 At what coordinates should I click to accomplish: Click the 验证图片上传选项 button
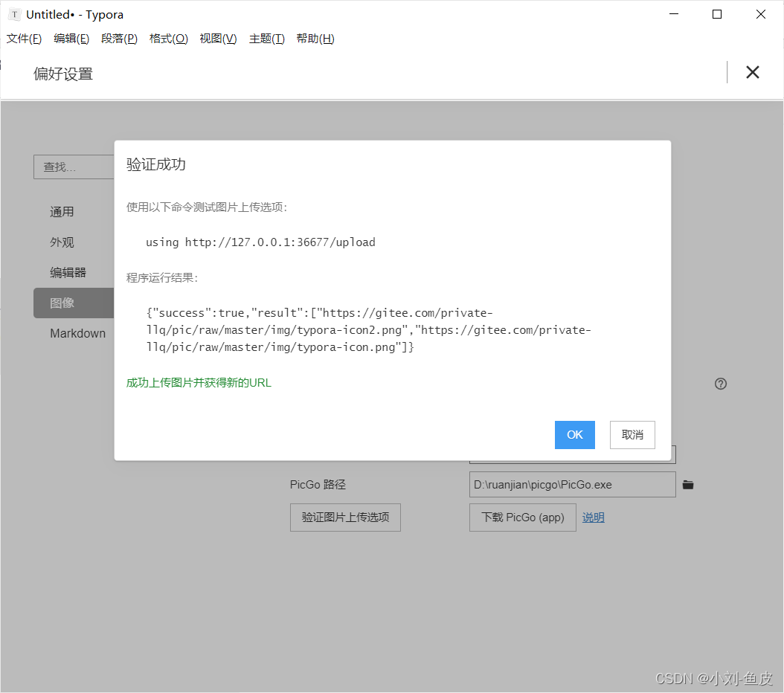click(x=345, y=517)
